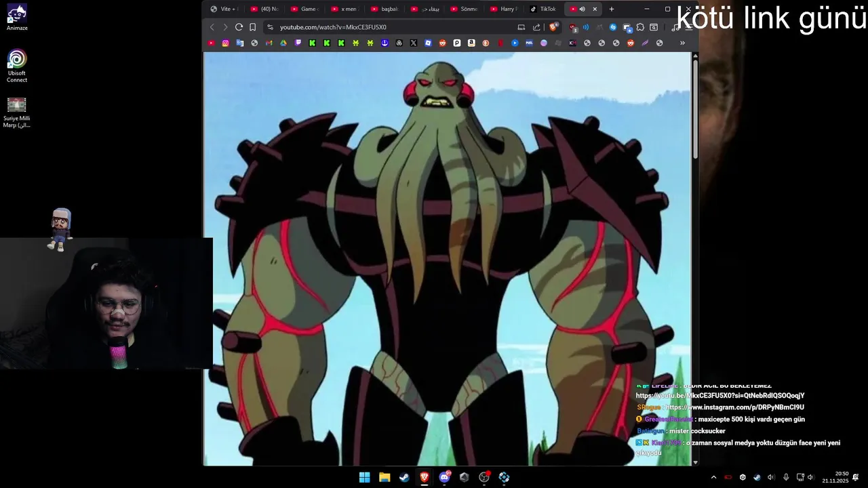
Task: Switch to the başbak tab
Action: (384, 9)
